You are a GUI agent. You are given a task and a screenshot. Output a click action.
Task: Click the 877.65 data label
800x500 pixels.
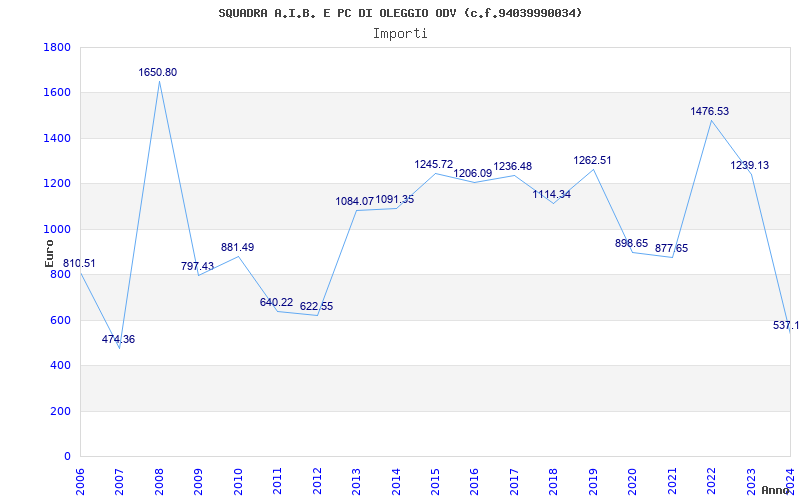click(x=672, y=248)
